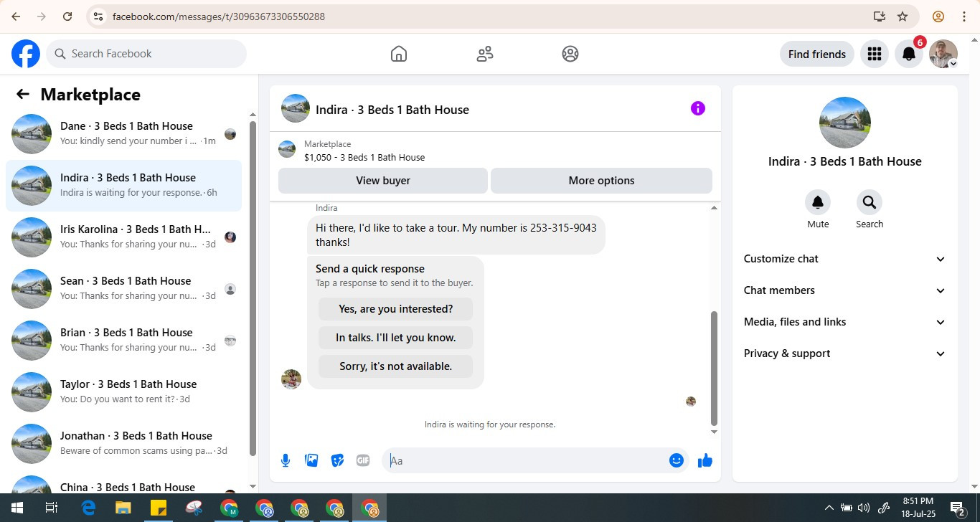Image resolution: width=980 pixels, height=522 pixels.
Task: Open the Iris Karolina conversation
Action: (x=123, y=237)
